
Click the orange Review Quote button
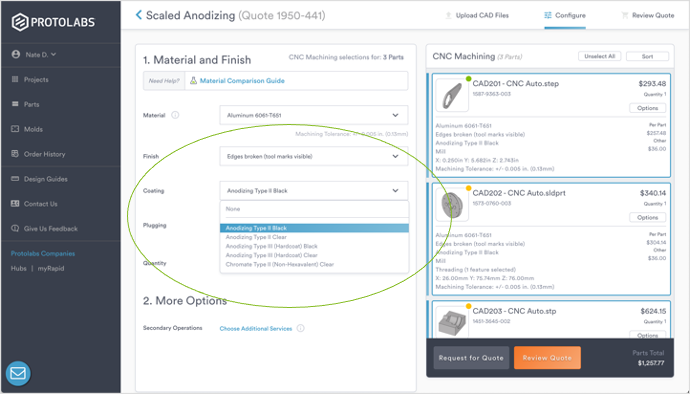(x=547, y=358)
